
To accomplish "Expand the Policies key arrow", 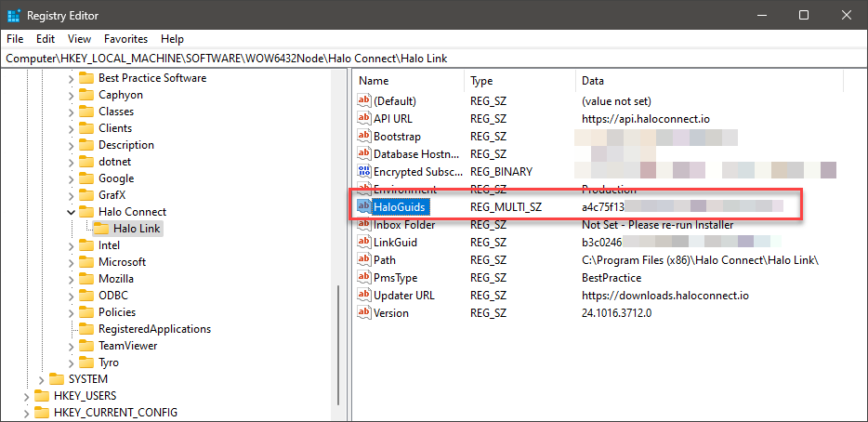I will pyautogui.click(x=71, y=311).
